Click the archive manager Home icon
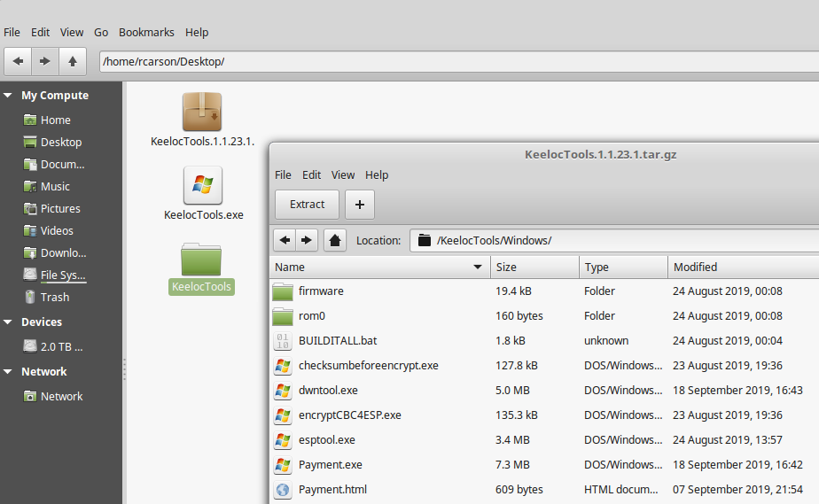Screen dimensions: 819x504 [334, 240]
